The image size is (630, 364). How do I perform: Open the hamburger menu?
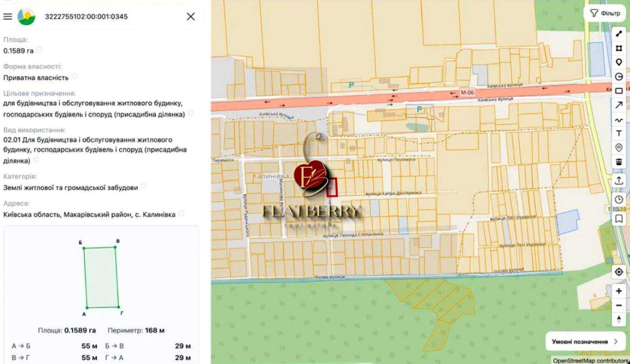8,17
